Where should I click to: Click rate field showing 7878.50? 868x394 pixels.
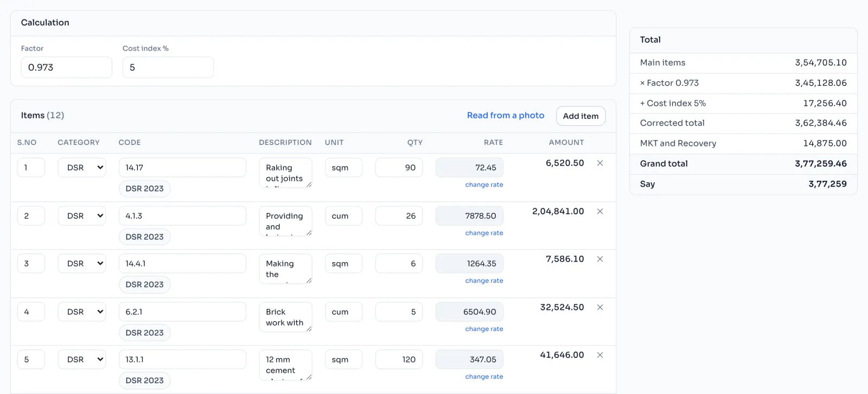pyautogui.click(x=469, y=215)
